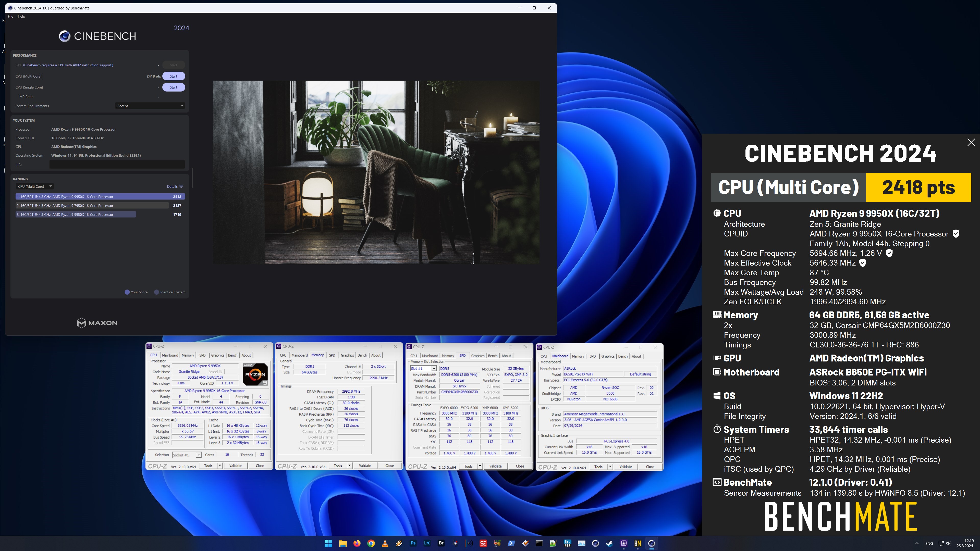Open Steam from the taskbar
Screen dimensions: 980x551
click(609, 543)
